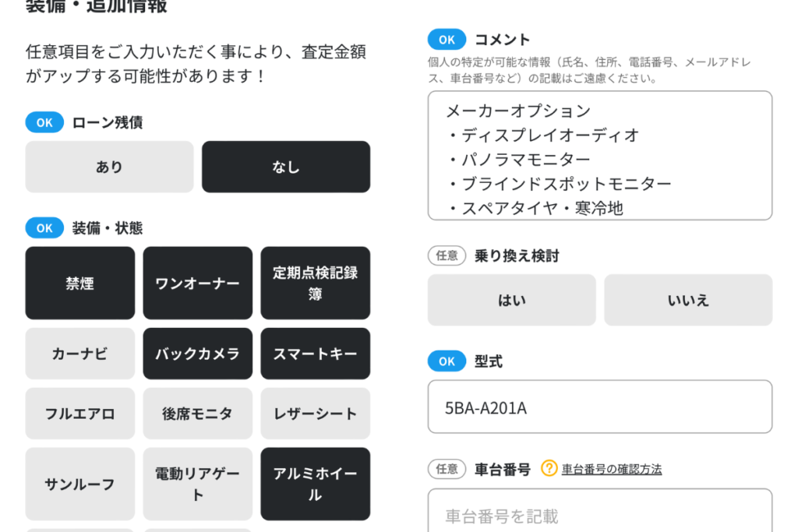Choose はい for 乗り換え検討
The width and height of the screenshot is (798, 532).
coord(511,300)
